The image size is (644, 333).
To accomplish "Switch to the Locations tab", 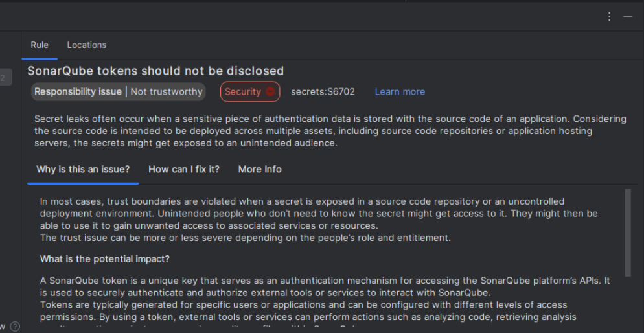I will [x=87, y=45].
